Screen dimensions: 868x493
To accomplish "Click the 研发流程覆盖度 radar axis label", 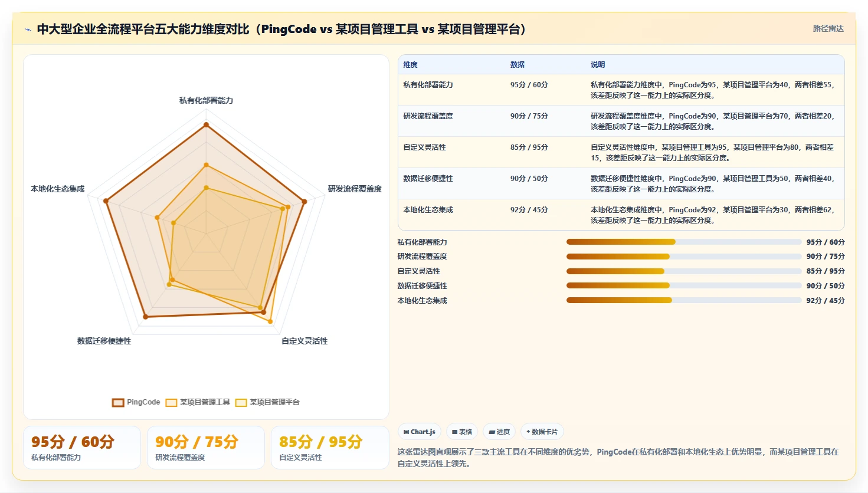I will [355, 189].
